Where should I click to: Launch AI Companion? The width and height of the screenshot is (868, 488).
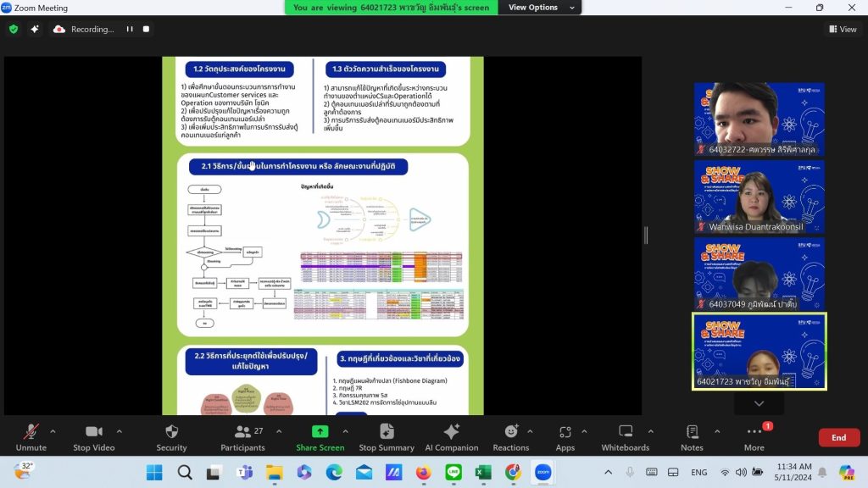click(x=452, y=438)
